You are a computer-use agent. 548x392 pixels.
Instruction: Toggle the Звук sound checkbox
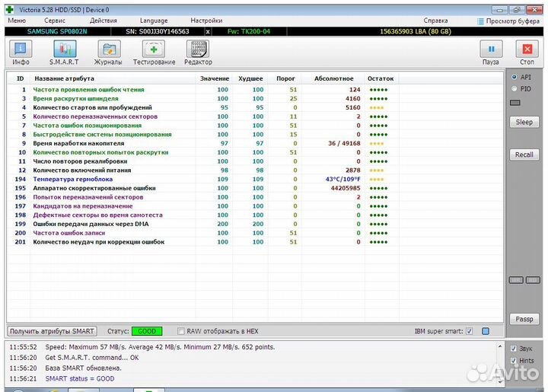[x=513, y=349]
